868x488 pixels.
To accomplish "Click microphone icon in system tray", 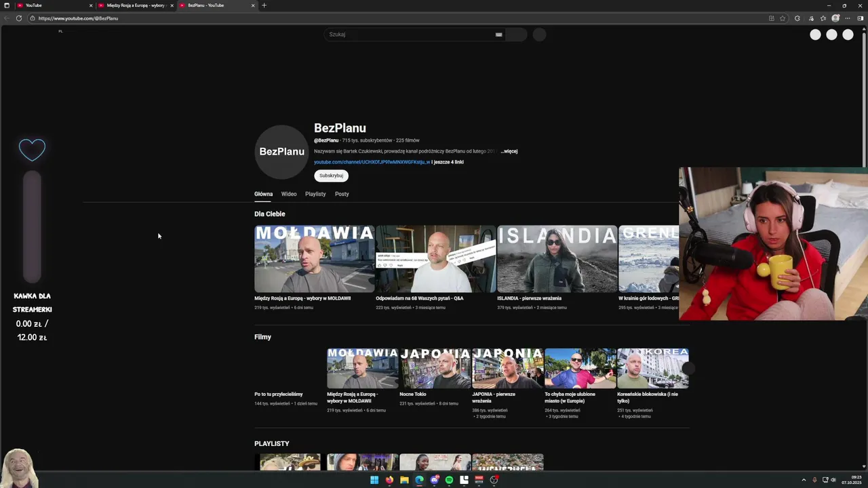I will pyautogui.click(x=814, y=480).
